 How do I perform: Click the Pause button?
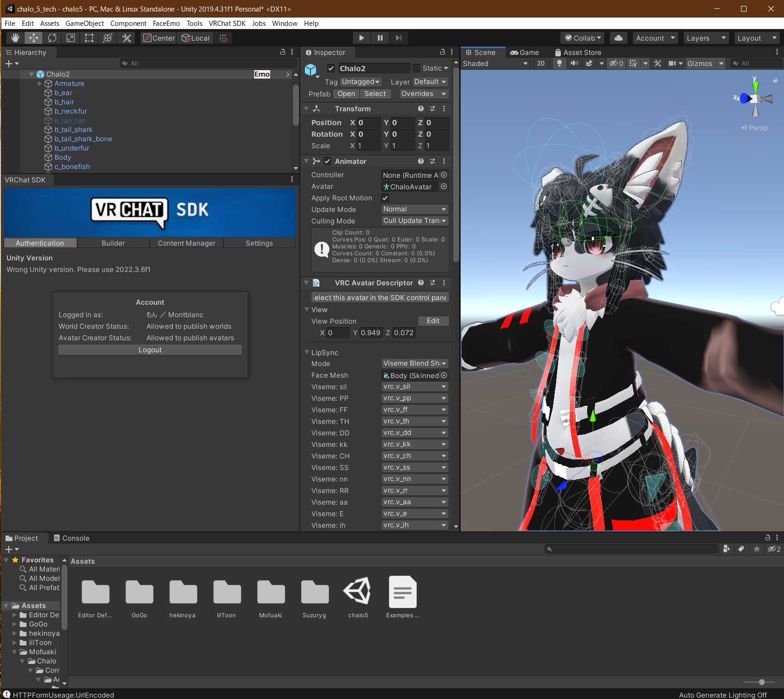[x=380, y=38]
